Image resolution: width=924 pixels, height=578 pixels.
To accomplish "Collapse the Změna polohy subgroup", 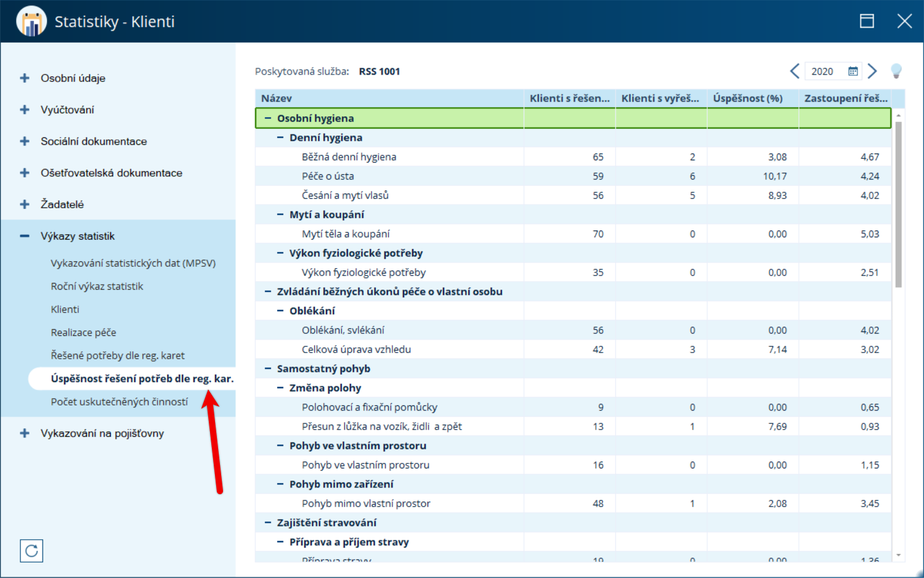I will click(280, 388).
